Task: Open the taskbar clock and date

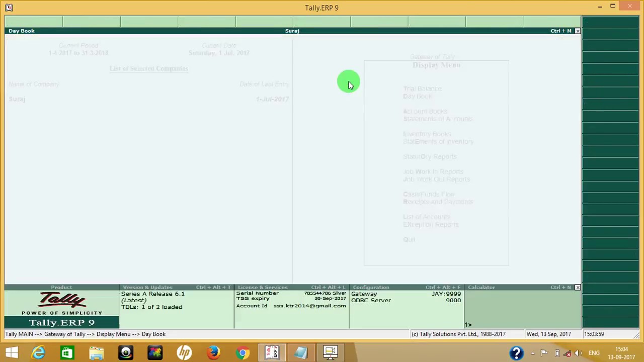Action: (621, 353)
